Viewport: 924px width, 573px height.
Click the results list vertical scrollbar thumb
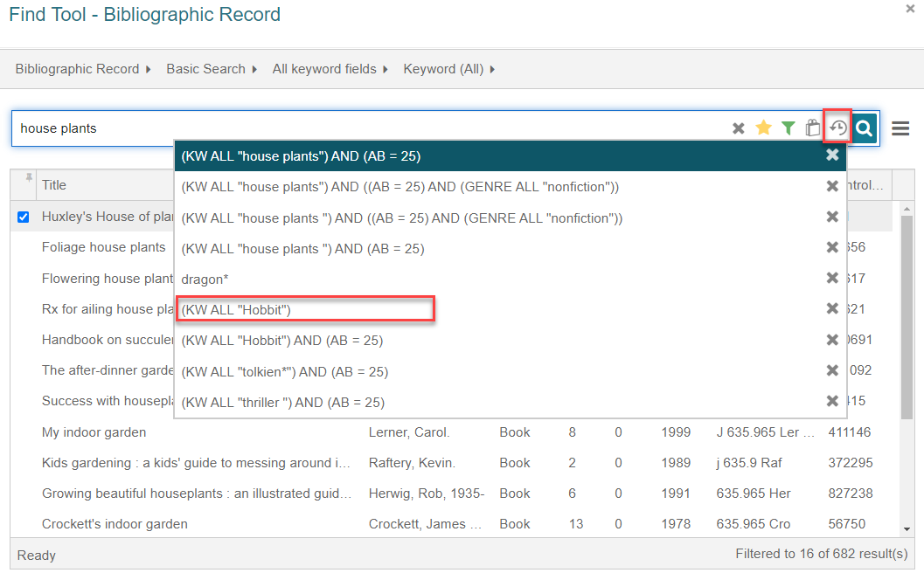point(907,317)
